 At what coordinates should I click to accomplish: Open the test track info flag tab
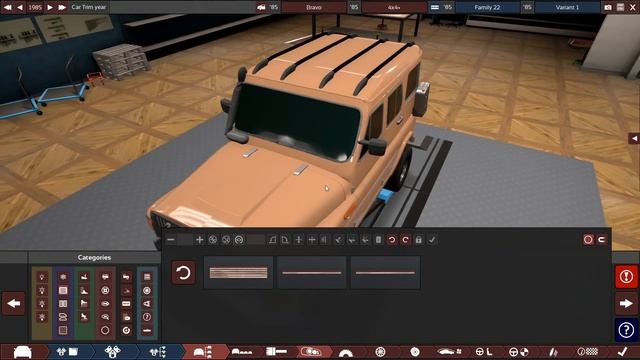tap(587, 352)
